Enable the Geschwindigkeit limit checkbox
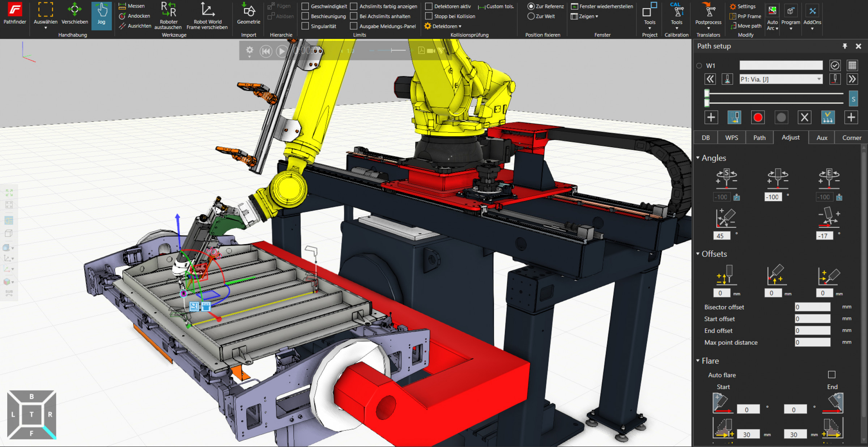The image size is (868, 447). click(305, 7)
